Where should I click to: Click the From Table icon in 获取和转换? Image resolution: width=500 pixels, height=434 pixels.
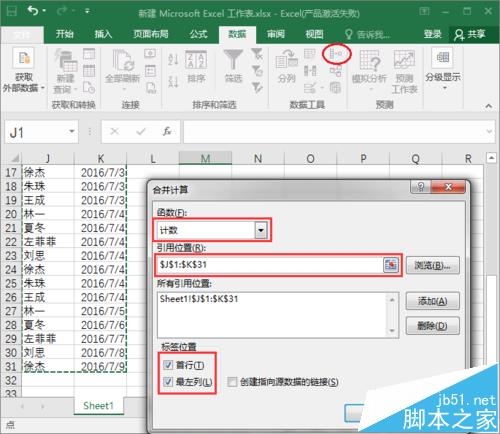[89, 71]
